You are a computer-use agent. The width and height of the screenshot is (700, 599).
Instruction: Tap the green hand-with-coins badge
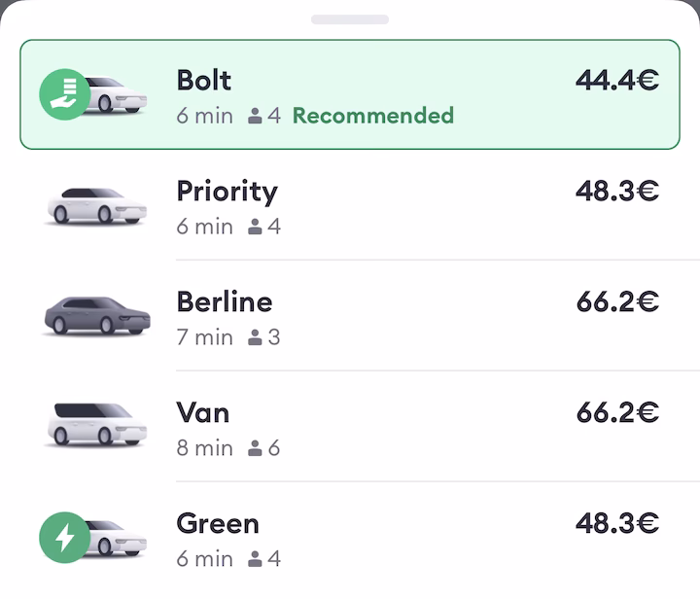(64, 94)
